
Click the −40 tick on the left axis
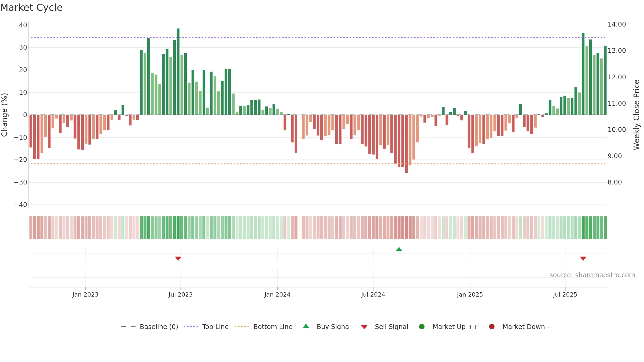click(x=21, y=205)
